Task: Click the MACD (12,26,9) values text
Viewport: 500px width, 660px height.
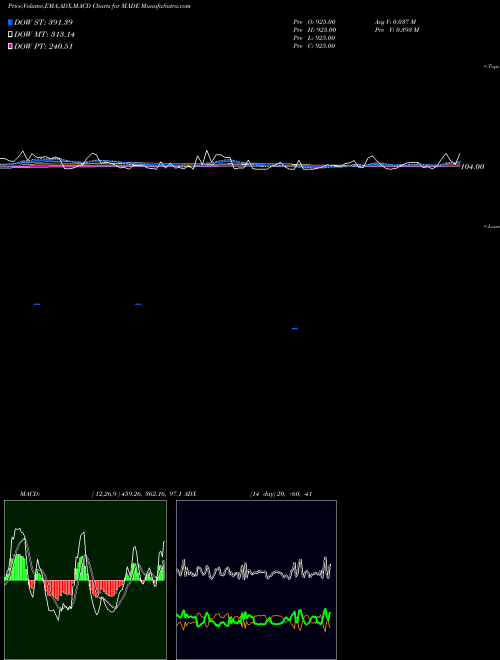Action: 136,494
